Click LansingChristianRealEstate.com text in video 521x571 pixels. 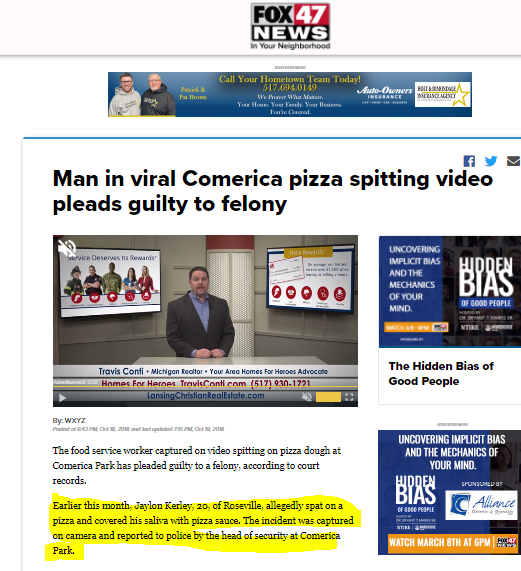(206, 396)
